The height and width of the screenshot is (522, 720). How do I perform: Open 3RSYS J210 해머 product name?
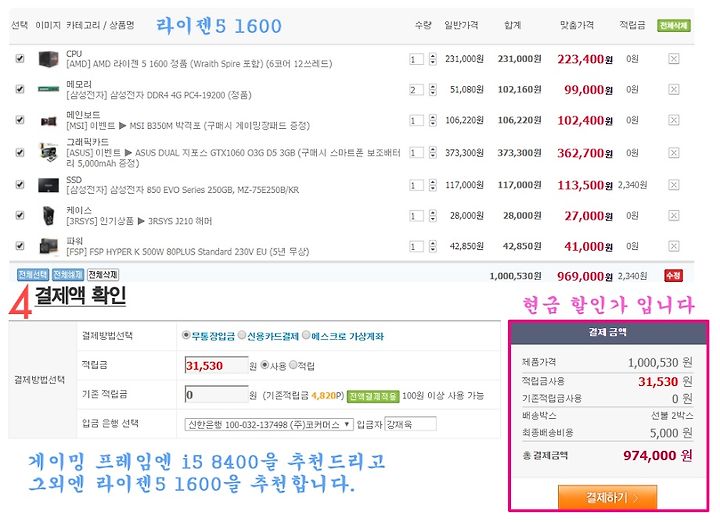point(140,221)
